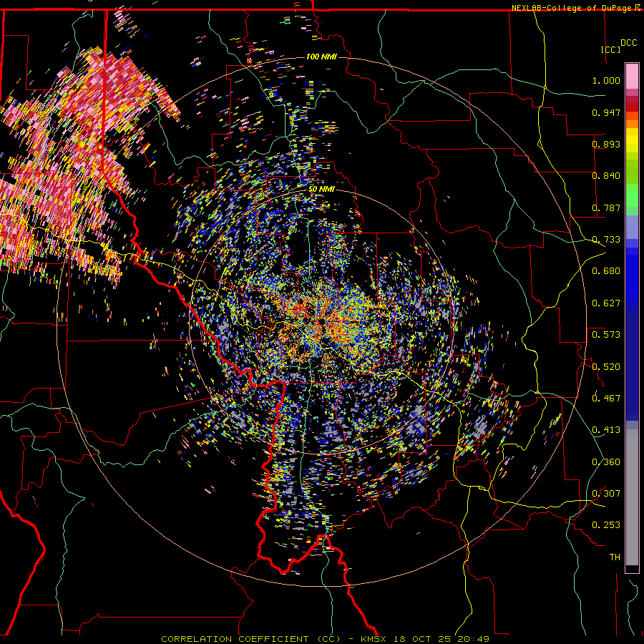The image size is (644, 644).
Task: Click the DCC product label atop legend
Action: [628, 43]
